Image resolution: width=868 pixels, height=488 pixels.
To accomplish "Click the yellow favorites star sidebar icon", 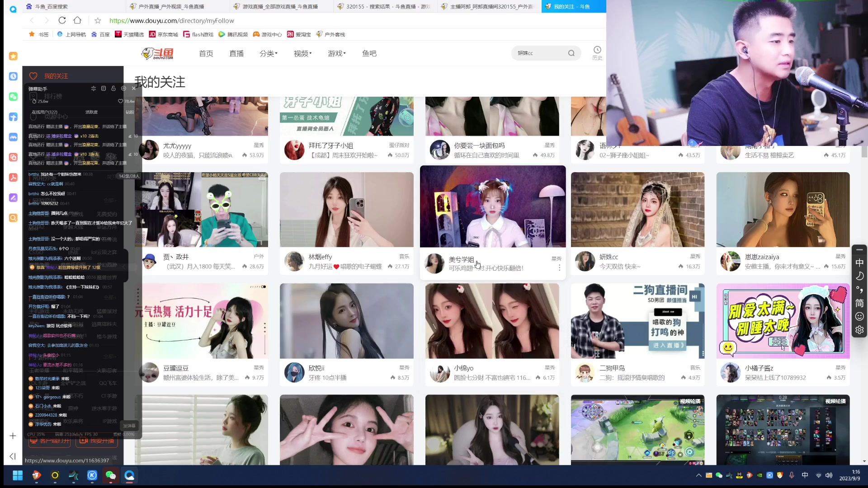I will click(13, 56).
